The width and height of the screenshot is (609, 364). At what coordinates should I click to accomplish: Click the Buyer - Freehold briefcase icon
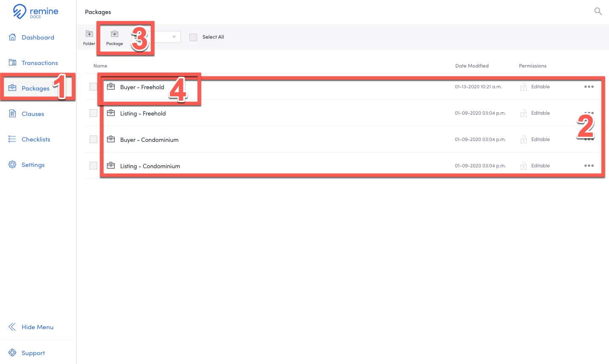[111, 86]
